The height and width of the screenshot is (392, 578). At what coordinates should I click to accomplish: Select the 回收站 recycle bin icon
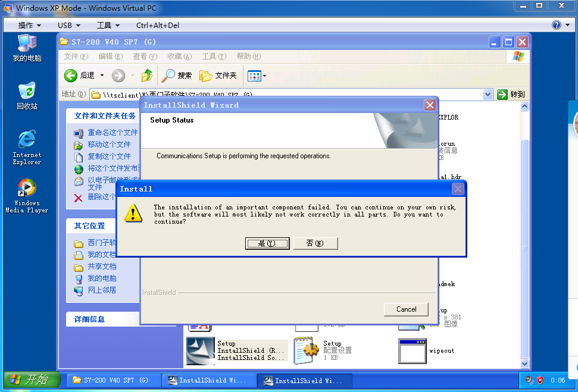point(27,96)
